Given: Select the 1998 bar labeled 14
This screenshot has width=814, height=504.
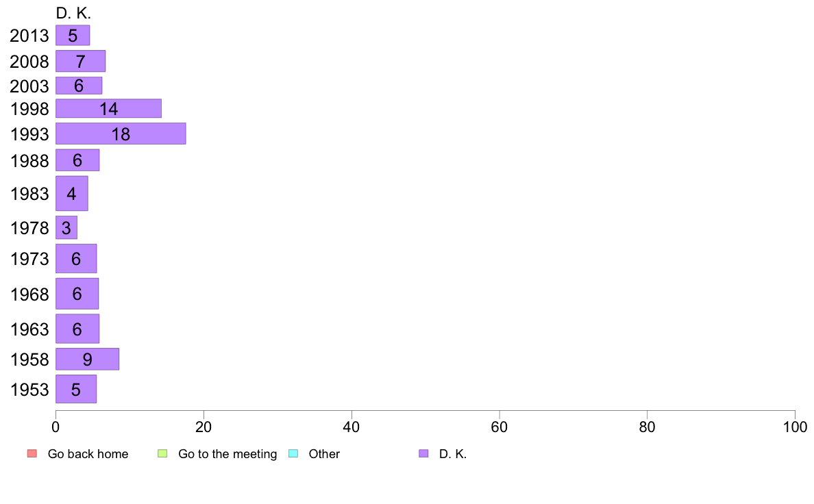Looking at the screenshot, I should pyautogui.click(x=108, y=108).
